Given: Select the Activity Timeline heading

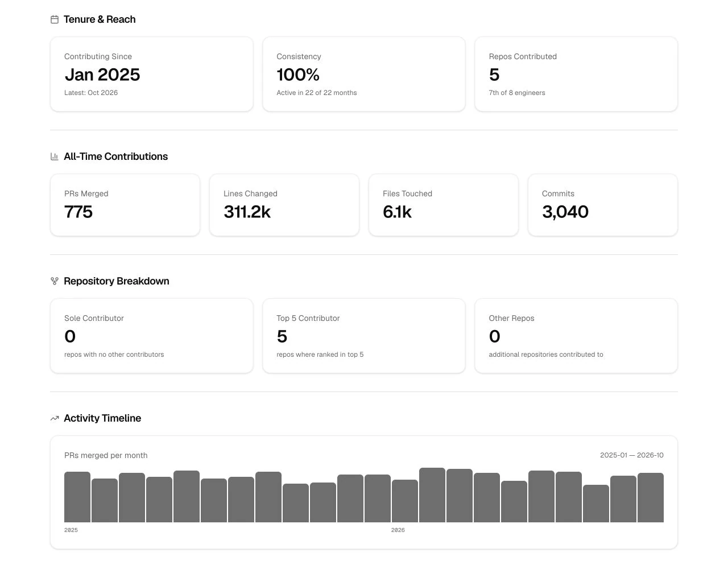Looking at the screenshot, I should pos(102,418).
